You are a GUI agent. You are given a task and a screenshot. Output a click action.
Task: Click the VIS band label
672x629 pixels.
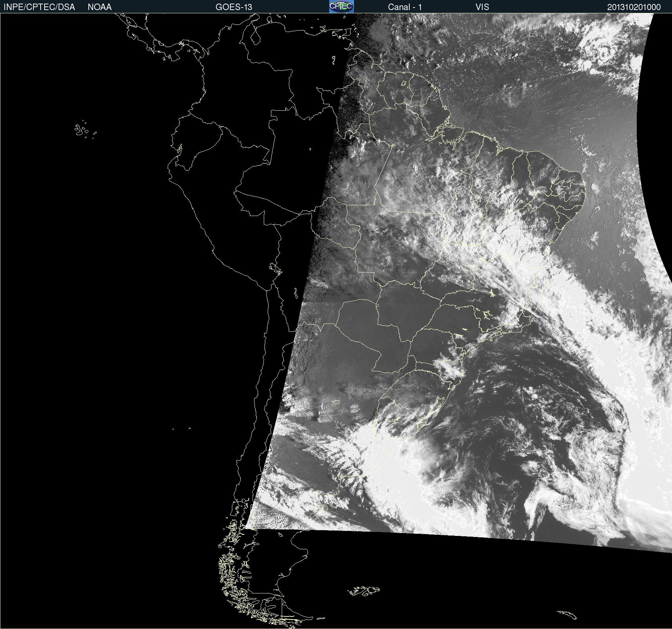tap(482, 7)
